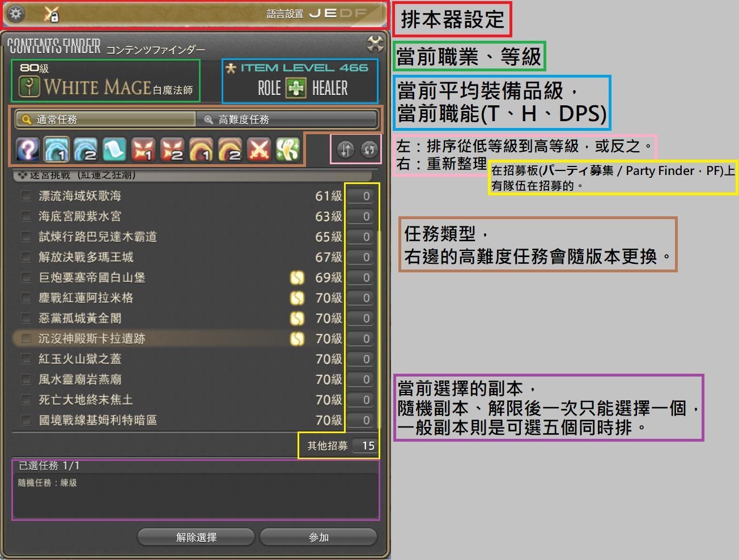This screenshot has width=739, height=560.
Task: Switch to 高難度任務 tab
Action: pyautogui.click(x=287, y=119)
